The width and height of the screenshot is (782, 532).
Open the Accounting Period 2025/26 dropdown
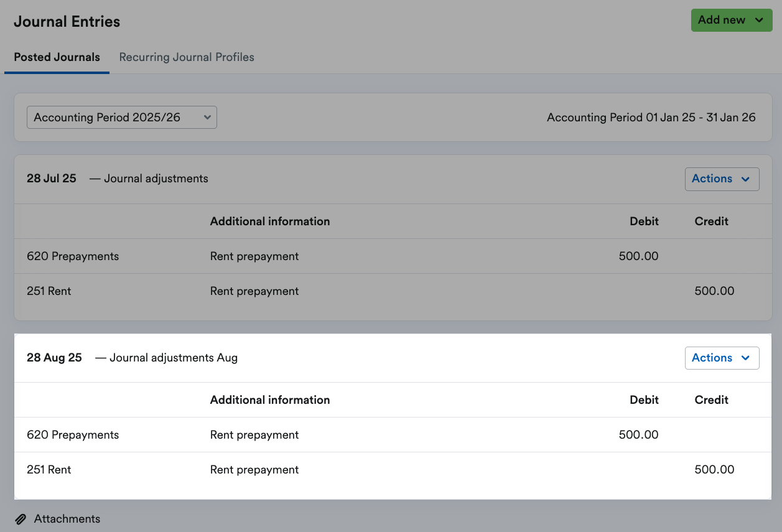coord(121,117)
